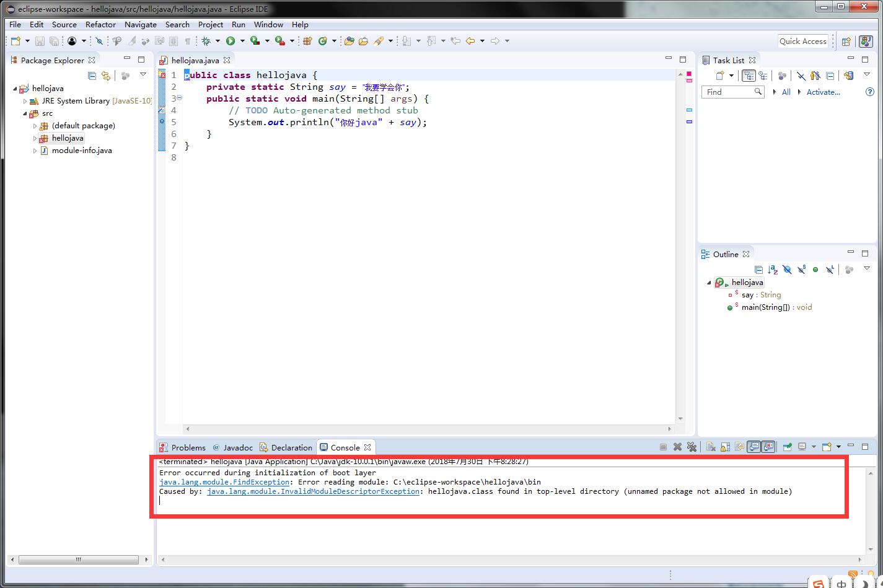Click the Search flashlight icon in toolbar
This screenshot has height=588, width=883.
(x=379, y=41)
